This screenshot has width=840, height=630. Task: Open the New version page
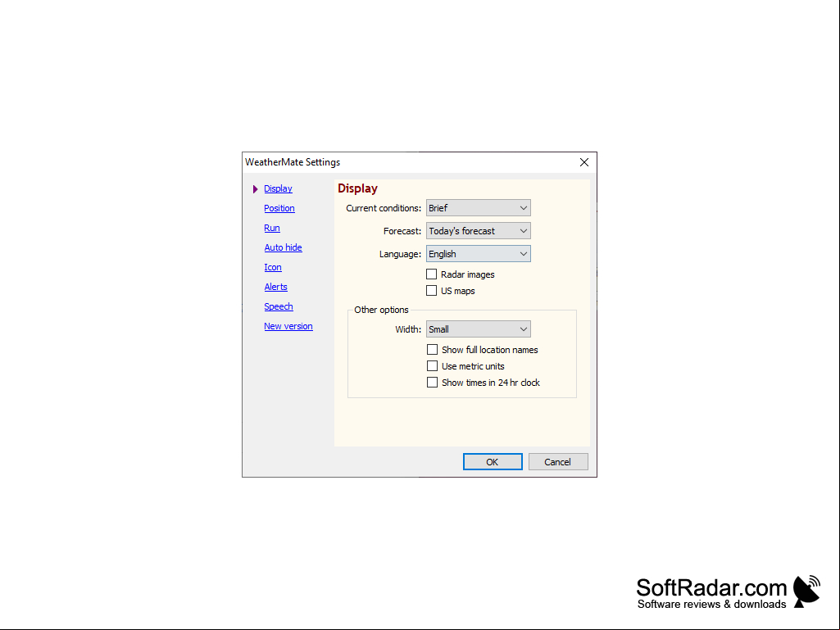click(x=288, y=326)
